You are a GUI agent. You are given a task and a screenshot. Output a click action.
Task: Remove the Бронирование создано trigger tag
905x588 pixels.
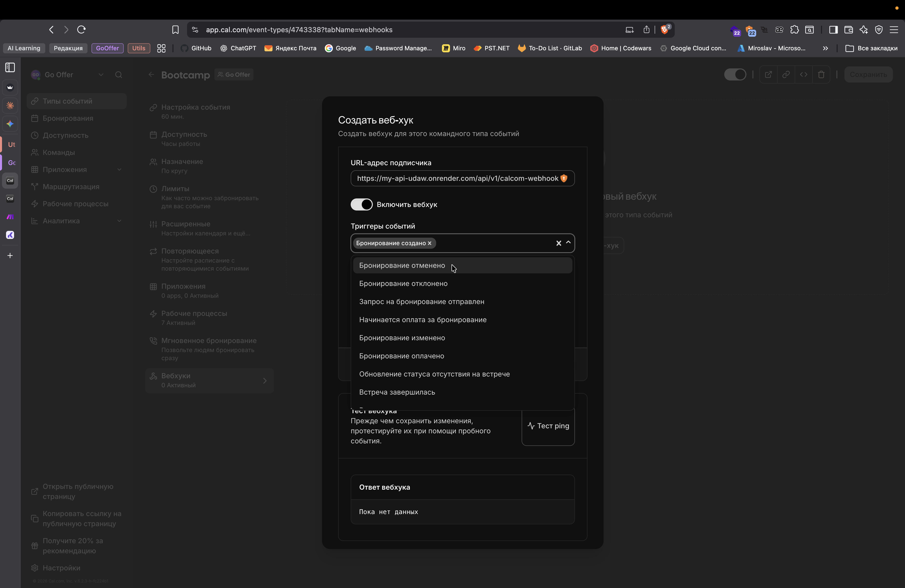(x=430, y=243)
